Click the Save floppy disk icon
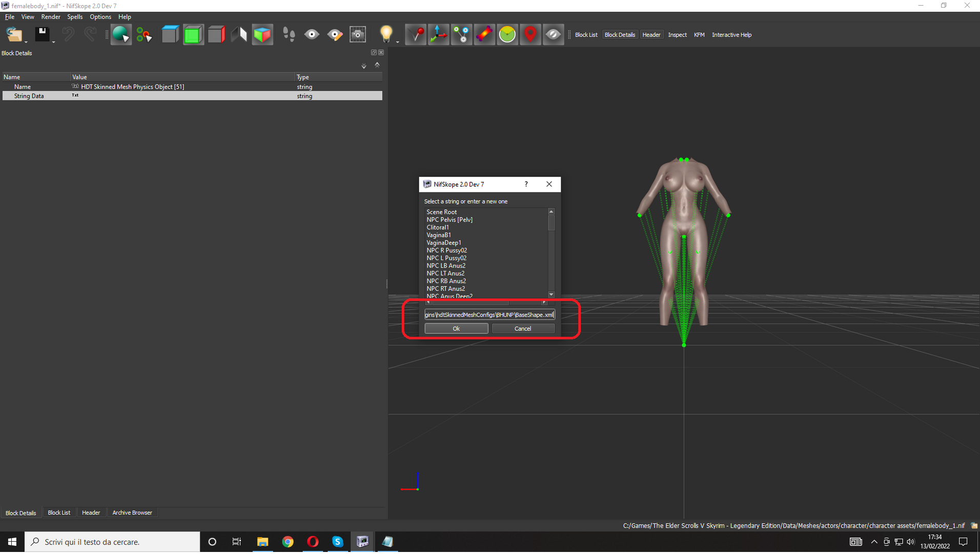Viewport: 980px width, 554px height. pyautogui.click(x=42, y=34)
